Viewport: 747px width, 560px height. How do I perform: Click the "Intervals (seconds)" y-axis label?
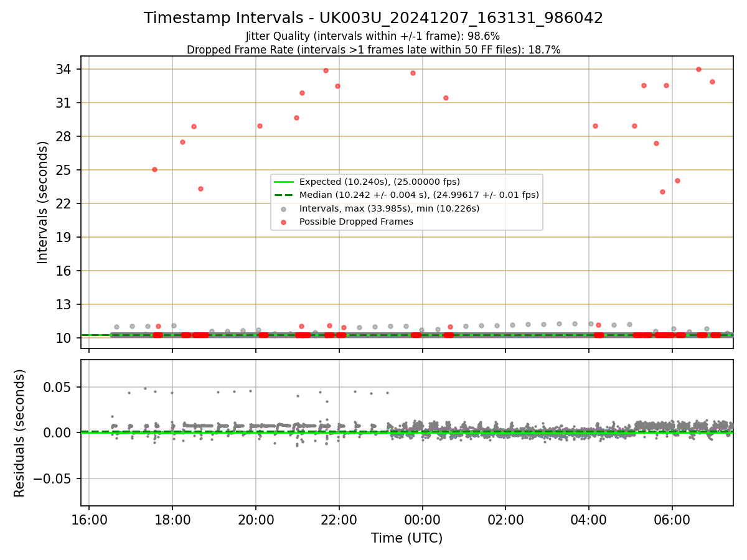[x=42, y=202]
